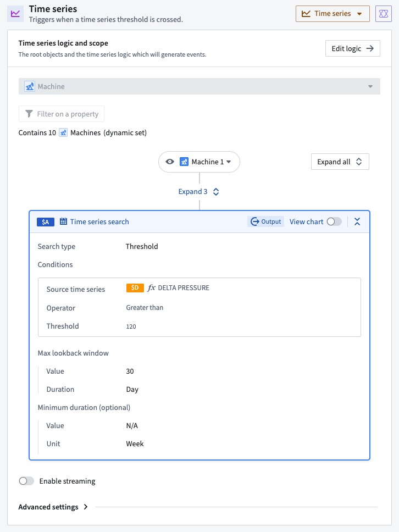Click the fx function icon

151,288
